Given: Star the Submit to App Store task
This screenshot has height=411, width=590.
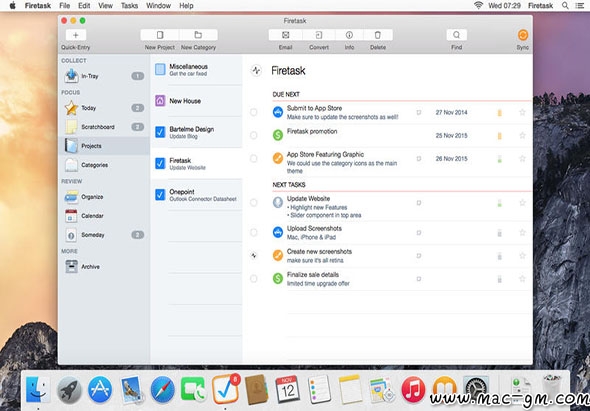Looking at the screenshot, I should pyautogui.click(x=522, y=112).
